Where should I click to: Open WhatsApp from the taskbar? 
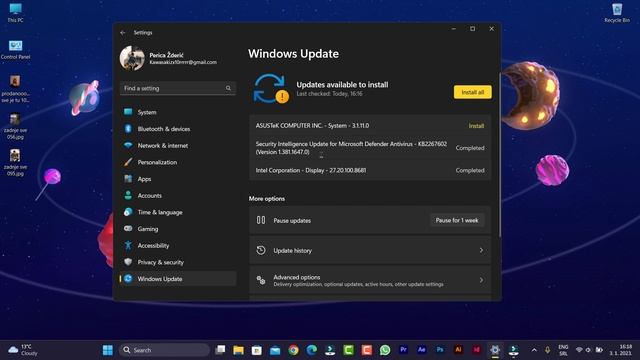[x=385, y=350]
